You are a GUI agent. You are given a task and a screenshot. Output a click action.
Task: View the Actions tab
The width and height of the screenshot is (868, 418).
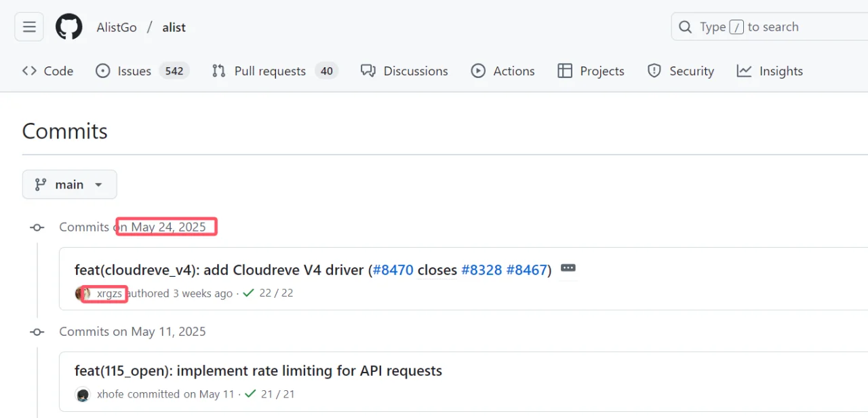[502, 71]
